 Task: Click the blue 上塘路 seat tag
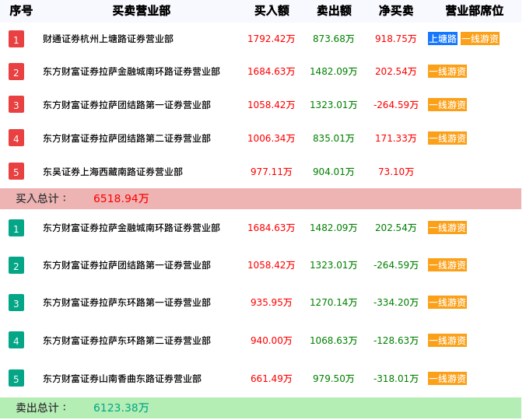point(443,39)
